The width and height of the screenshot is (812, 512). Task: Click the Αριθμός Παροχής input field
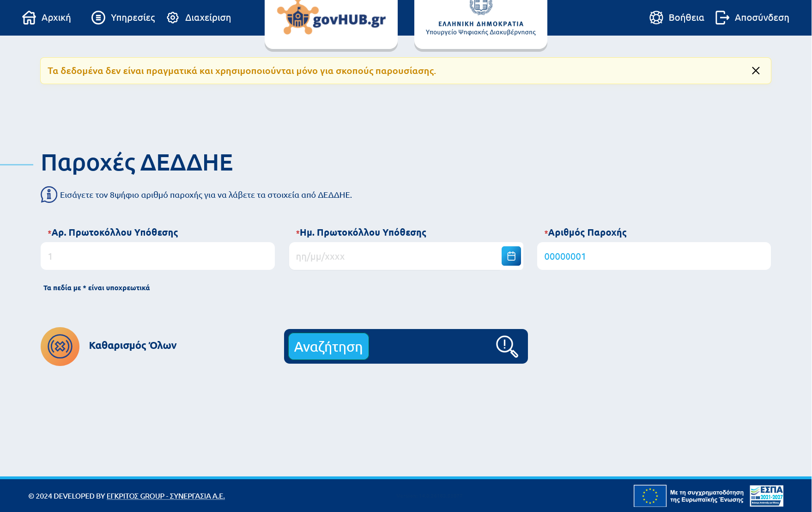654,256
